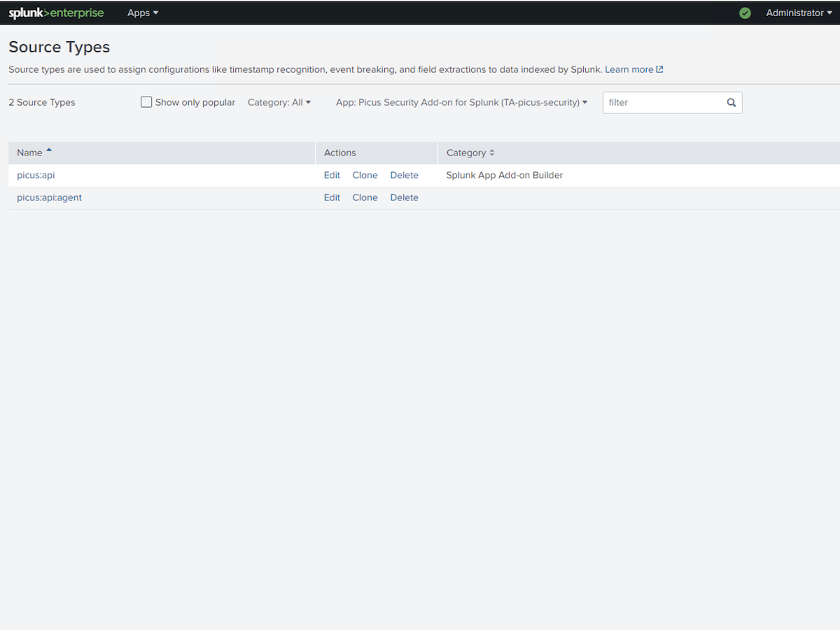The height and width of the screenshot is (630, 840).
Task: Open the external link icon beside Learn more
Action: click(659, 69)
